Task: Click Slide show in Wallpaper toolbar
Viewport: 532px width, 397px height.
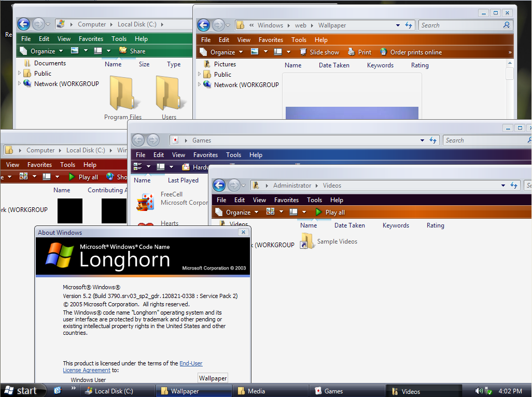Action: (319, 52)
